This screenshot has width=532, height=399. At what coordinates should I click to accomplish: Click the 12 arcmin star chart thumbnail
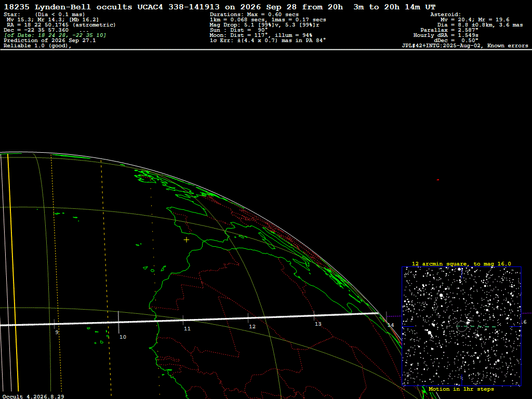coord(461,326)
